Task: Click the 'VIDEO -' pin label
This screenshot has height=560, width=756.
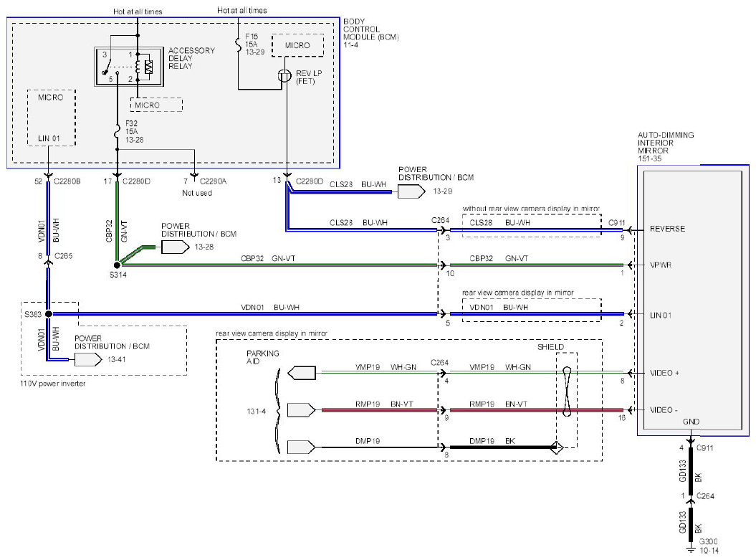Action: point(664,410)
